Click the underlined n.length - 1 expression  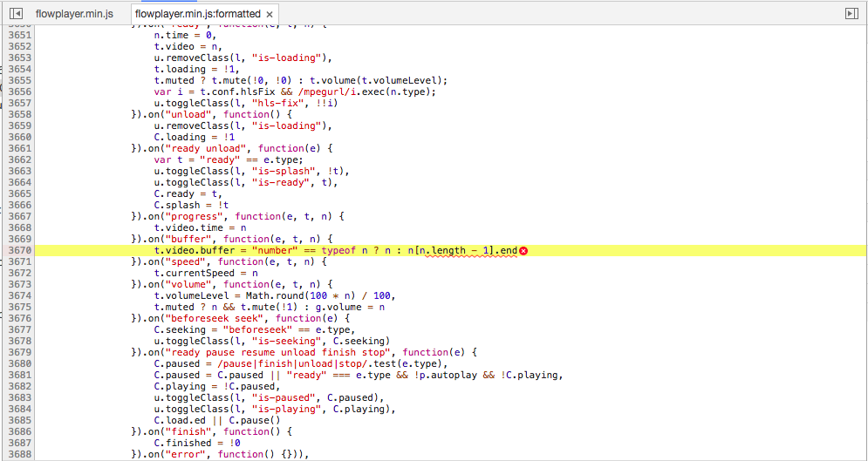coord(454,251)
